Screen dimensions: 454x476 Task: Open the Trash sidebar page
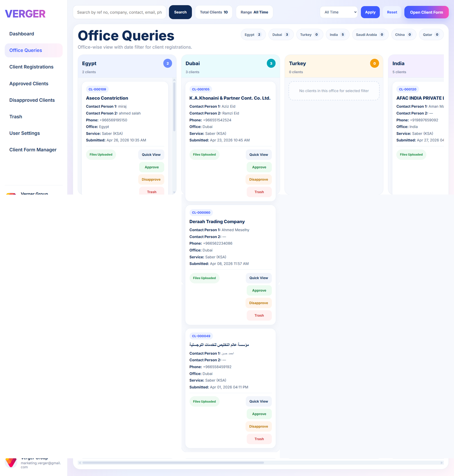pyautogui.click(x=33, y=117)
